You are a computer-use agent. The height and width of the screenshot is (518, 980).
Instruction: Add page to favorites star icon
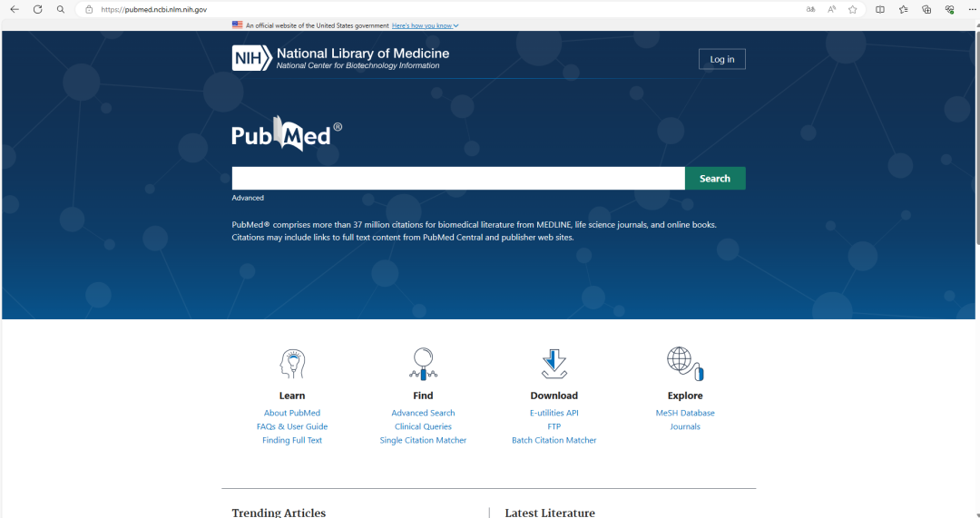852,9
